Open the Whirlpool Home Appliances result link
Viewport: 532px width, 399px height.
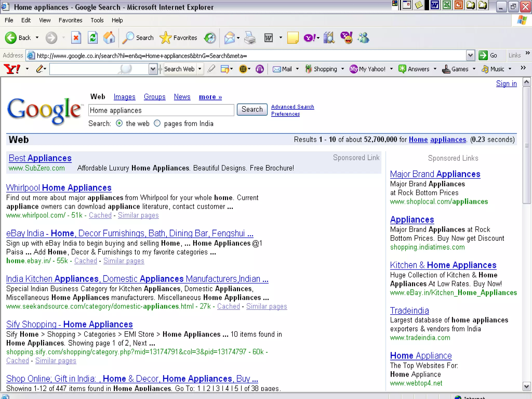(59, 188)
